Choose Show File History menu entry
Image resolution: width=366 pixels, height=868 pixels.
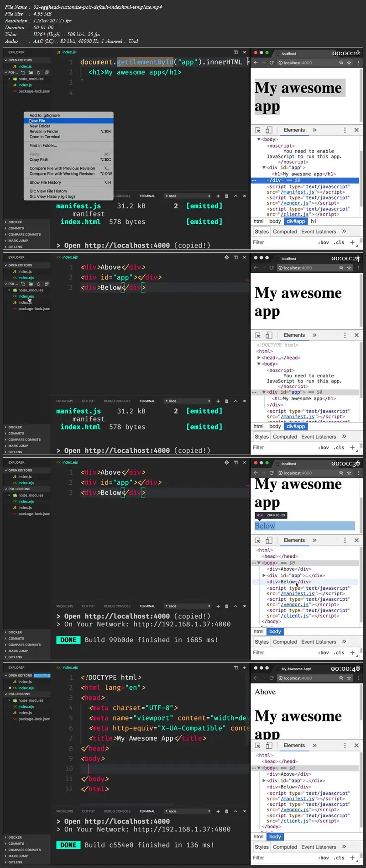[68, 182]
